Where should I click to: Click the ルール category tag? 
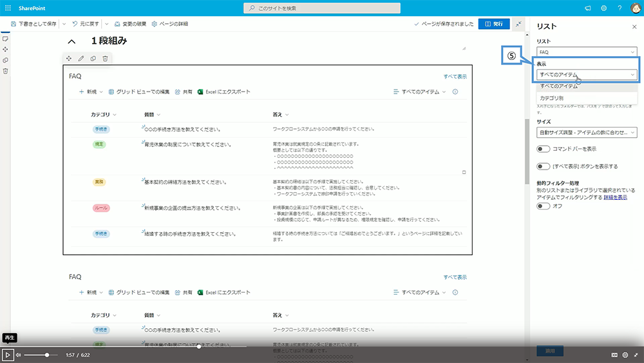pos(101,208)
